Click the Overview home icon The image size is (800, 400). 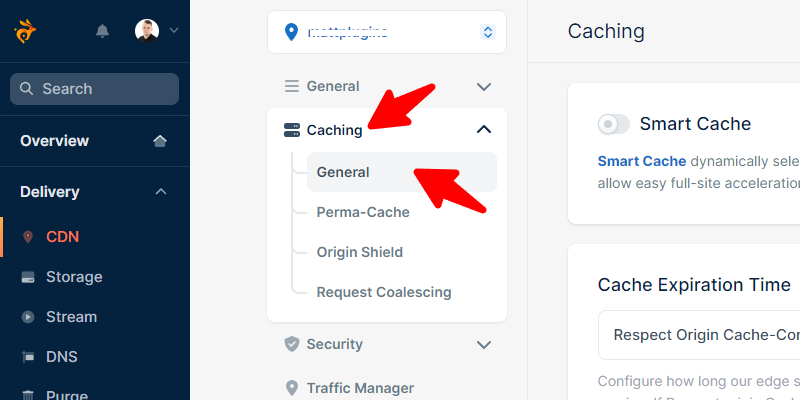(160, 141)
